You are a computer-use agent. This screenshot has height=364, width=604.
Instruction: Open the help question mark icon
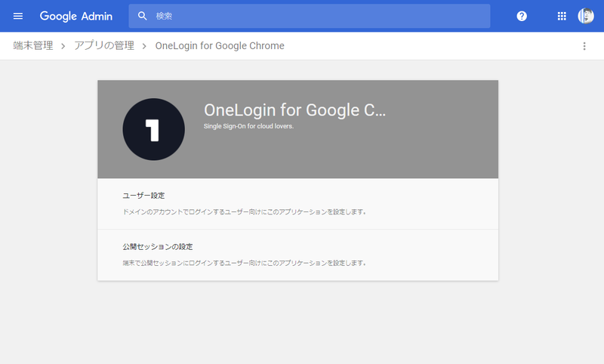coord(522,16)
